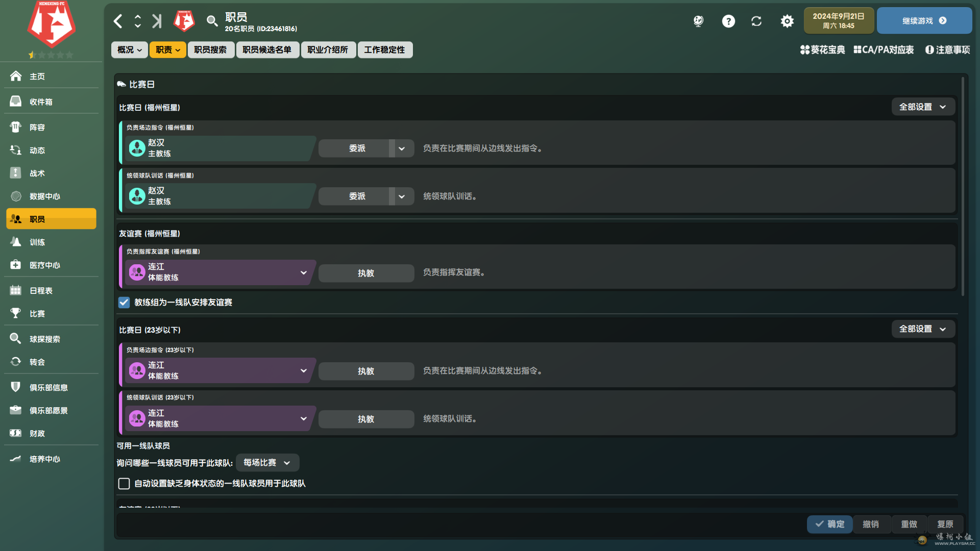The image size is (980, 551).
Task: Open 医疗中心 medical center in sidebar
Action: [x=44, y=265]
